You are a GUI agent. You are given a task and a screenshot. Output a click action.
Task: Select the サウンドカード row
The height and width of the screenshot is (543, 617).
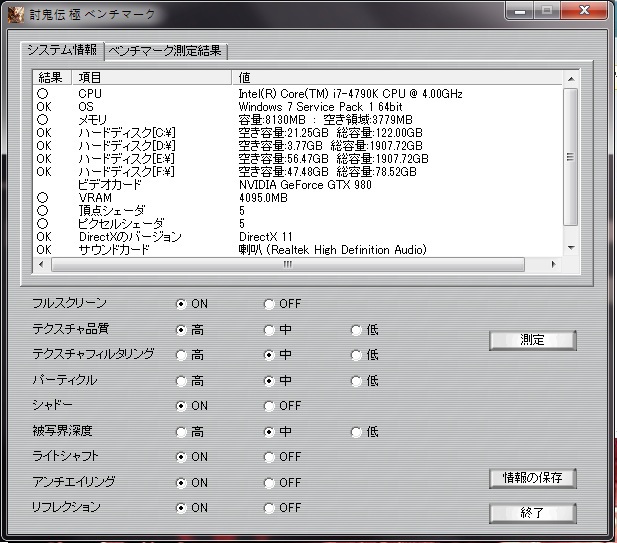(x=298, y=249)
